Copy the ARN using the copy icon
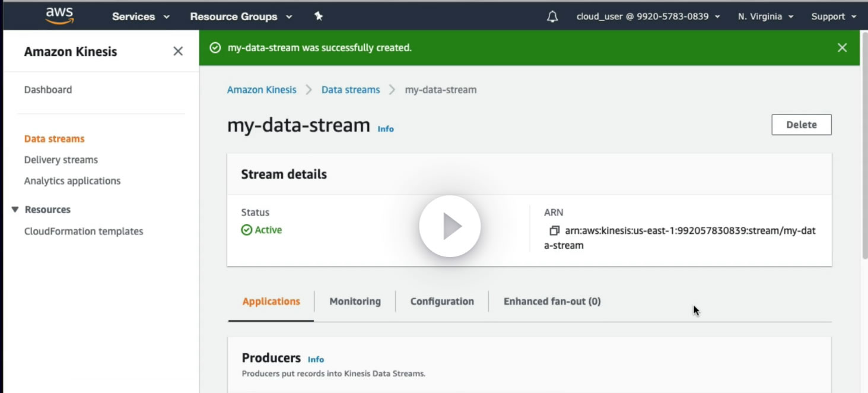Image resolution: width=868 pixels, height=393 pixels. coord(554,230)
